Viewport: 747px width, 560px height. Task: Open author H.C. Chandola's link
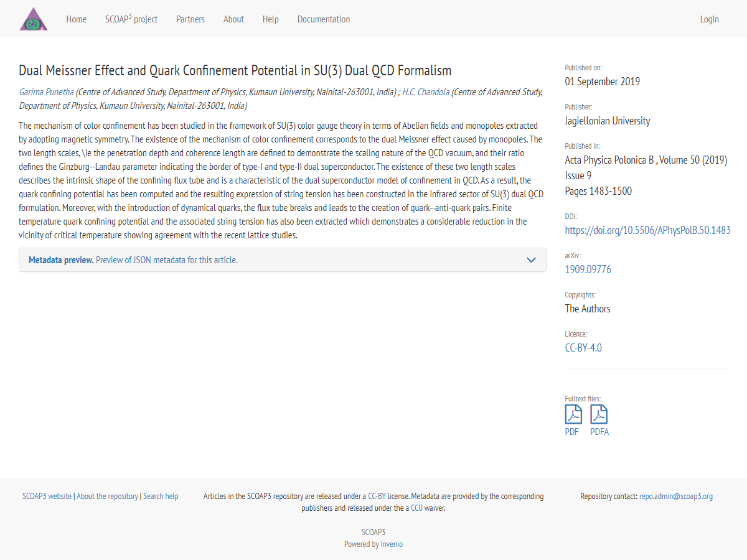click(426, 92)
